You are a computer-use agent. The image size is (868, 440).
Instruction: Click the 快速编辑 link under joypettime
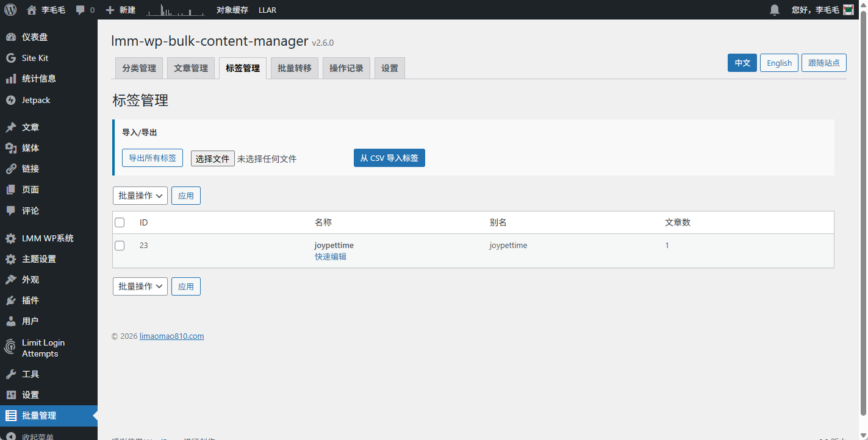point(331,257)
